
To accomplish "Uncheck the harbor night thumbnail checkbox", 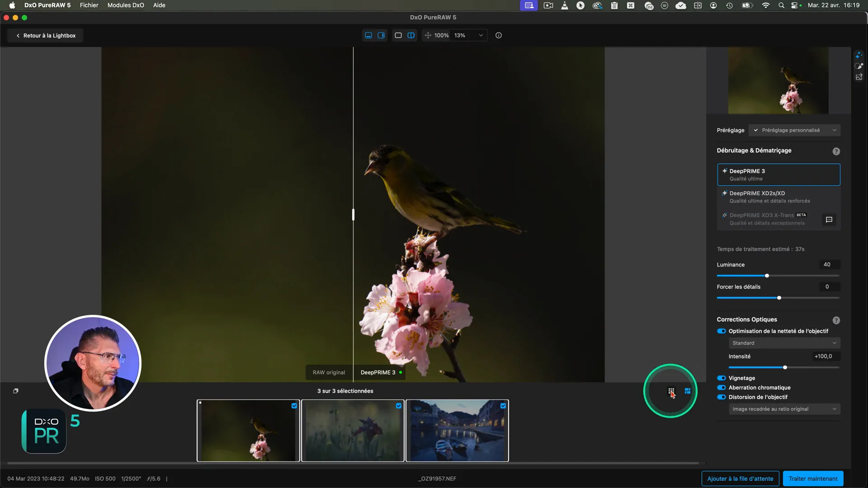I will pos(503,406).
